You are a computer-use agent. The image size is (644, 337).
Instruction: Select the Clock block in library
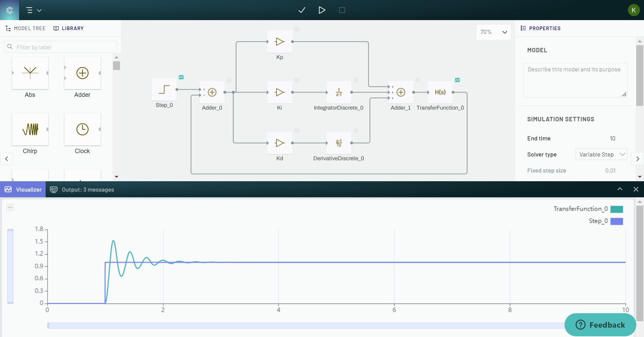click(x=82, y=129)
